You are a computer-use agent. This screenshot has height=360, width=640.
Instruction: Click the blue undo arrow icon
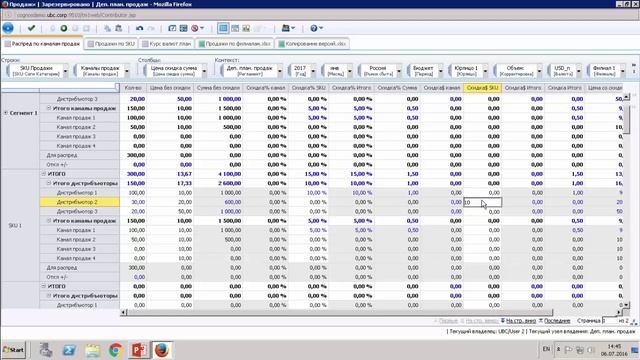140,28
